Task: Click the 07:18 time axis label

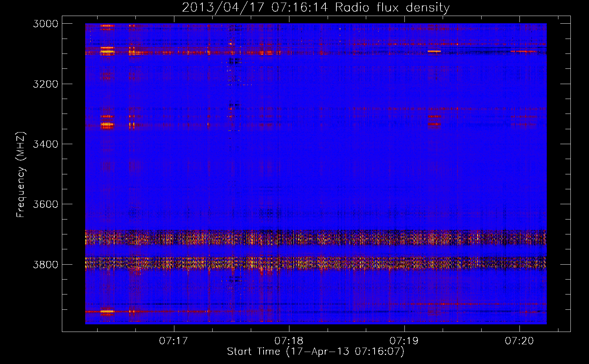Action: 289,341
